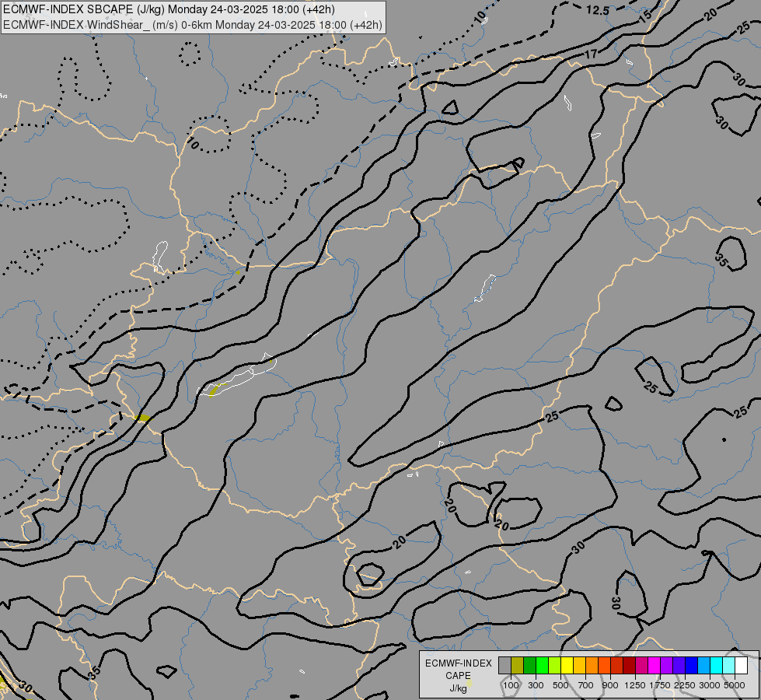Click the 100 label under legend
The width and height of the screenshot is (761, 700).
click(x=511, y=685)
